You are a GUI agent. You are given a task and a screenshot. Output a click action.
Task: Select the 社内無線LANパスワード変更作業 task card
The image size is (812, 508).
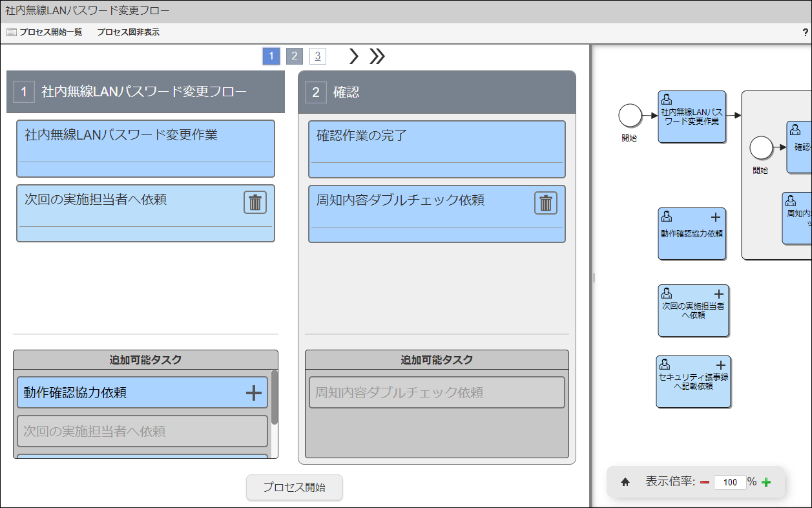point(145,148)
